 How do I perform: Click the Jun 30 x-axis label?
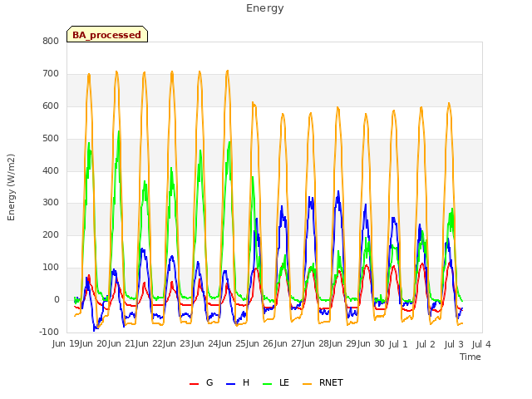click(x=372, y=344)
